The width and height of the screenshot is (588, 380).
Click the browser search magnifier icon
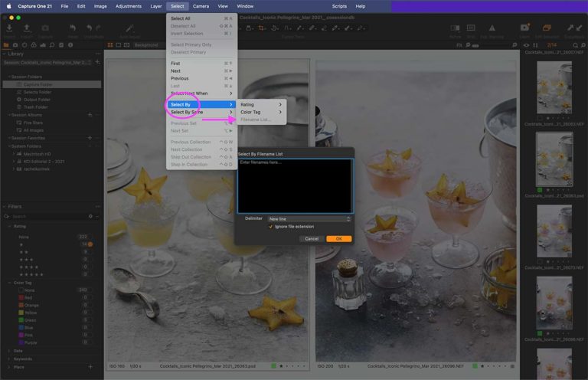point(576,45)
